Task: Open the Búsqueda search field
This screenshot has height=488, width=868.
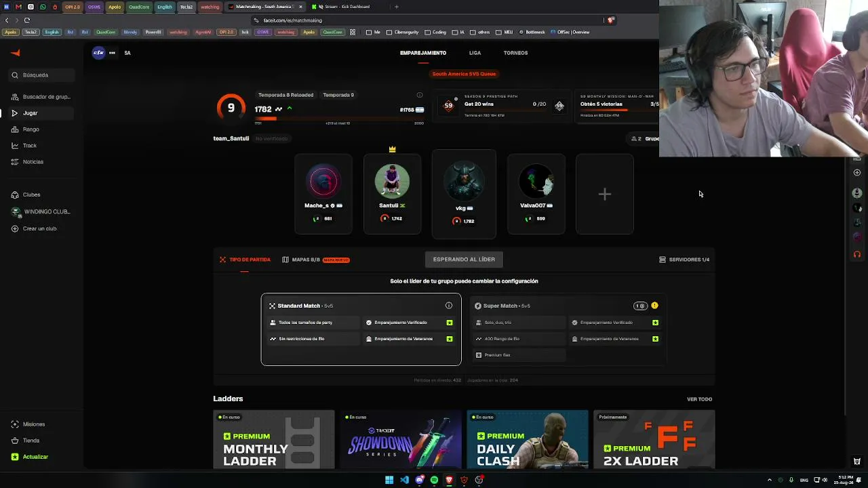Action: [41, 75]
